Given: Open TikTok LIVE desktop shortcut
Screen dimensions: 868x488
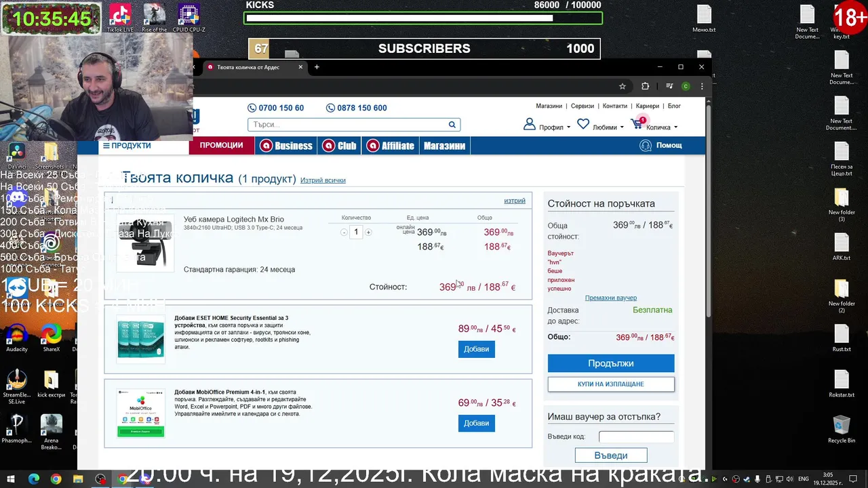Looking at the screenshot, I should click(120, 18).
